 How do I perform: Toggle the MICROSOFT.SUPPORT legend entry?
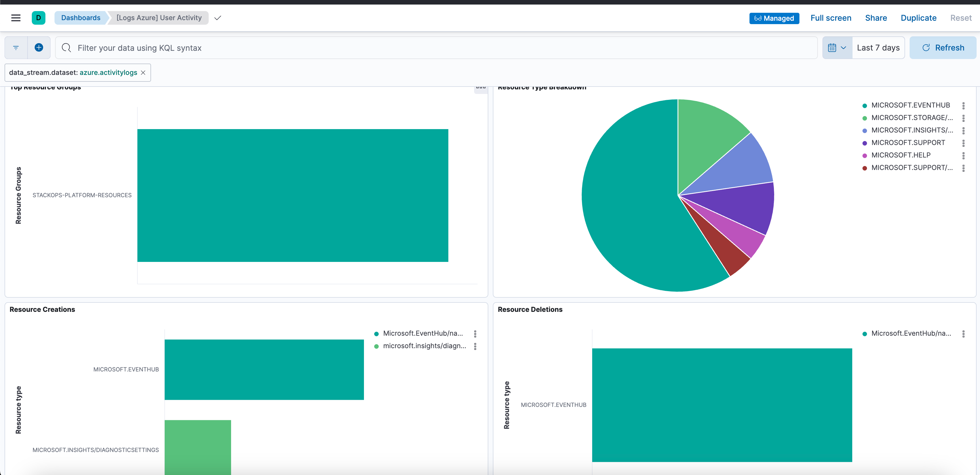point(908,143)
